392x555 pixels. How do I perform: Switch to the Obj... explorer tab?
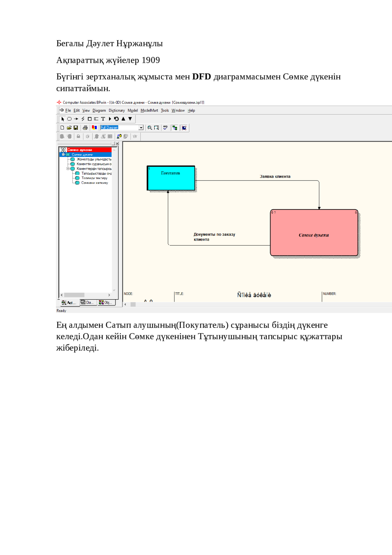[x=106, y=302]
